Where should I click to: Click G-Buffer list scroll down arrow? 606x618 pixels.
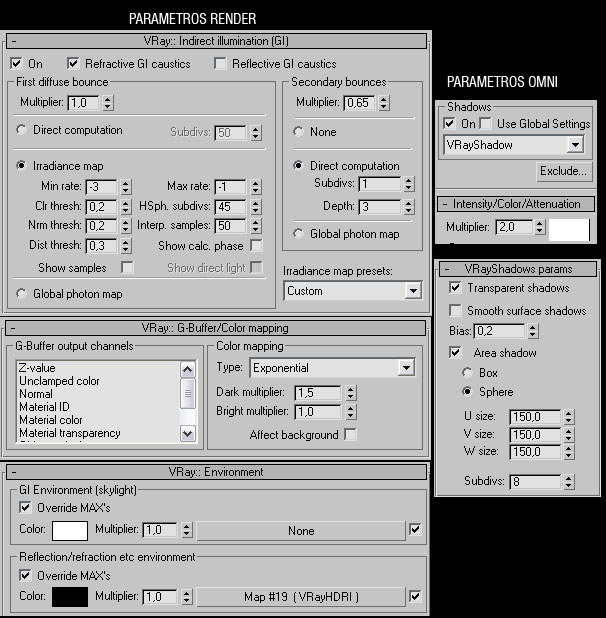188,434
